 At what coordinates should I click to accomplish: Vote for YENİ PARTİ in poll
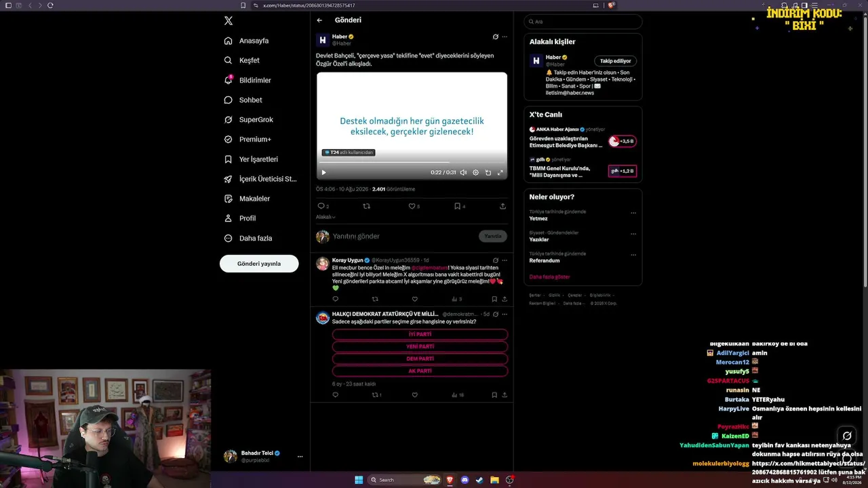(x=420, y=346)
